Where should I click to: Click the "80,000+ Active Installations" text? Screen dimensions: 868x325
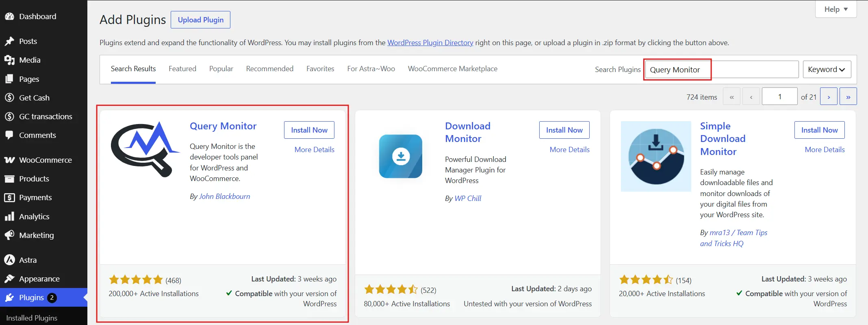[x=407, y=304]
